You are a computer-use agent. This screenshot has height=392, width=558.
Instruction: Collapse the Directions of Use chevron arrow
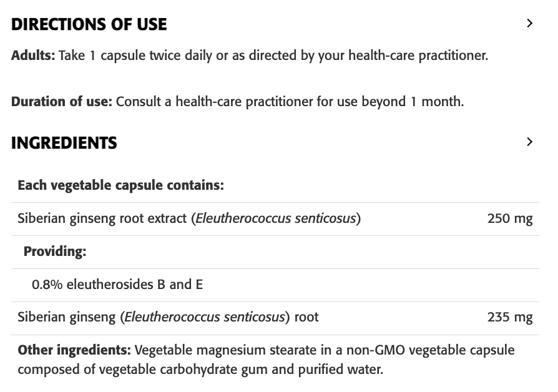point(529,24)
